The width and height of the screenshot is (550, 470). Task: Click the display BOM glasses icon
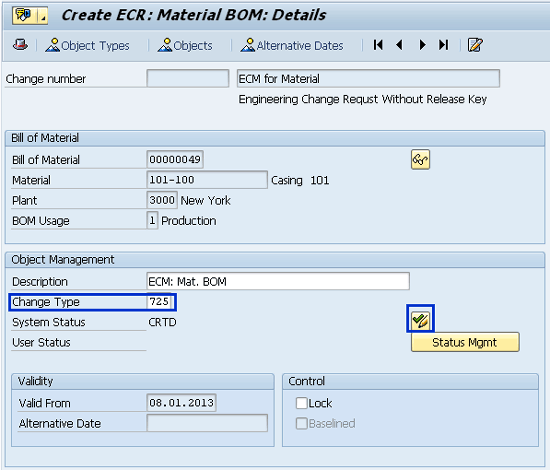(420, 160)
